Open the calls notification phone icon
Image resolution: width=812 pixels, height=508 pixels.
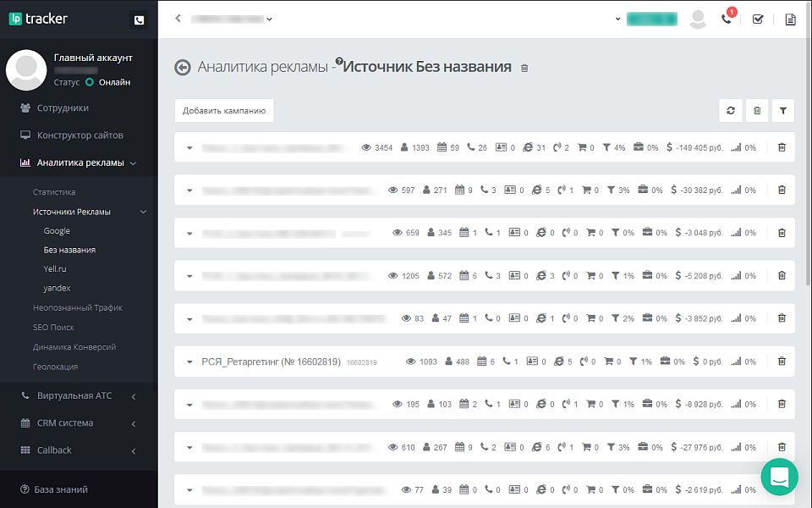727,18
